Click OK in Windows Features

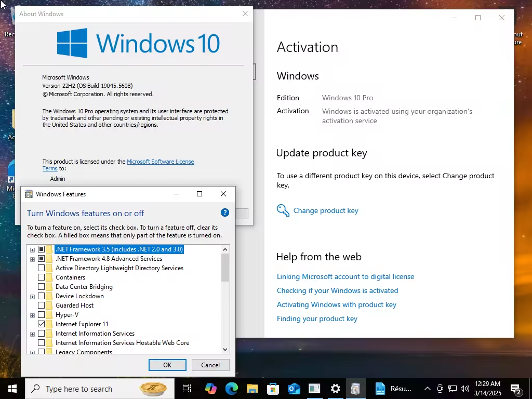click(x=167, y=365)
